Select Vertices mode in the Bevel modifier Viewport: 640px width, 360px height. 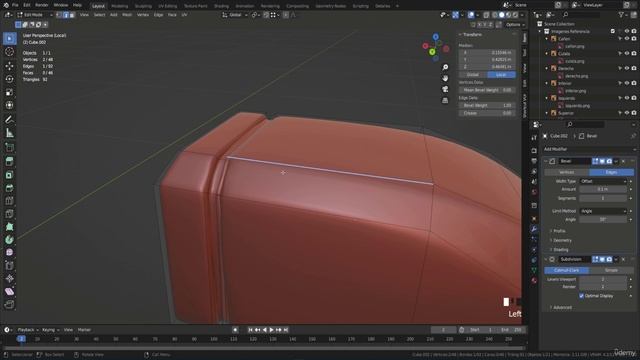point(567,172)
